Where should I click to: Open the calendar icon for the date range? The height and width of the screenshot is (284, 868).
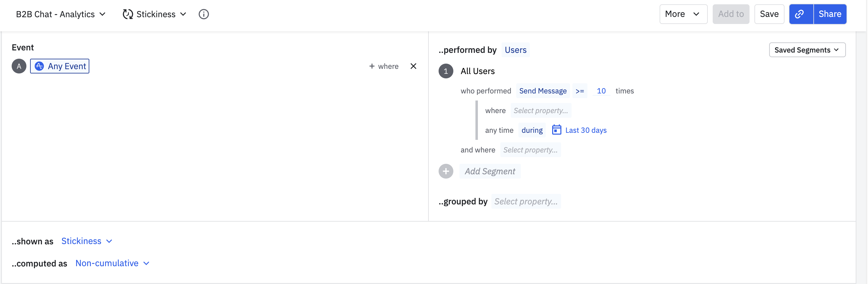click(556, 130)
